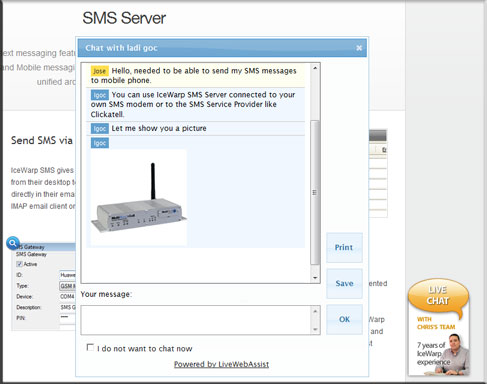
Task: Click the Save button
Action: [x=344, y=284]
